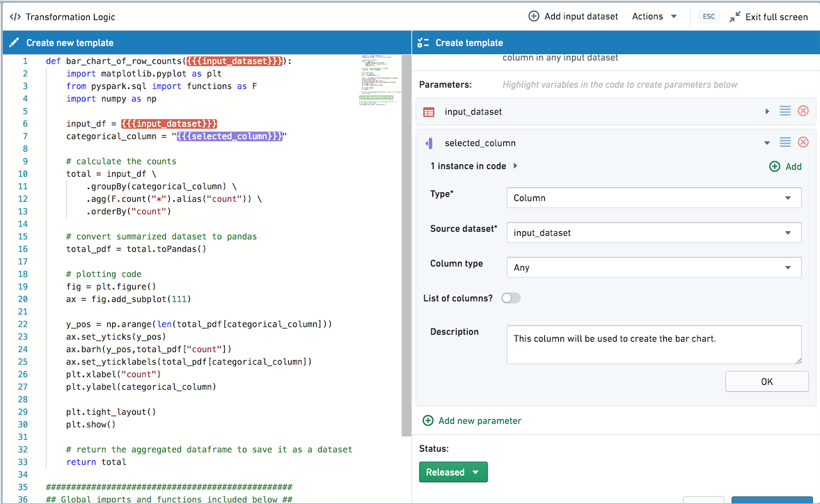Image resolution: width=820 pixels, height=504 pixels.
Task: Collapse the selected_column parameter arrow
Action: click(767, 143)
